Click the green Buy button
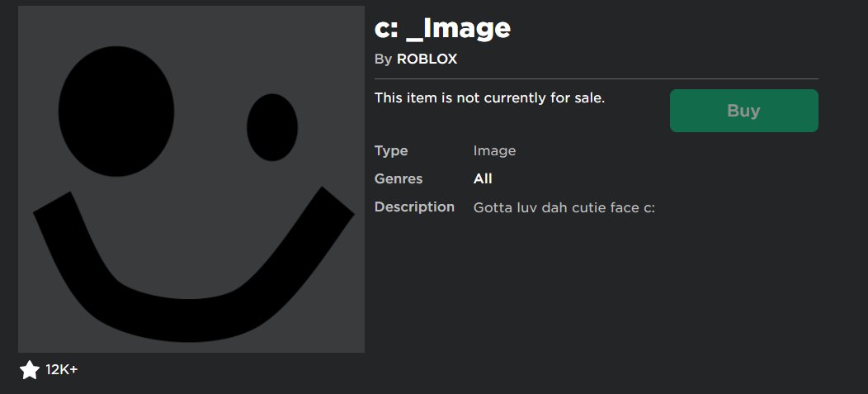The height and width of the screenshot is (394, 868). coord(743,111)
